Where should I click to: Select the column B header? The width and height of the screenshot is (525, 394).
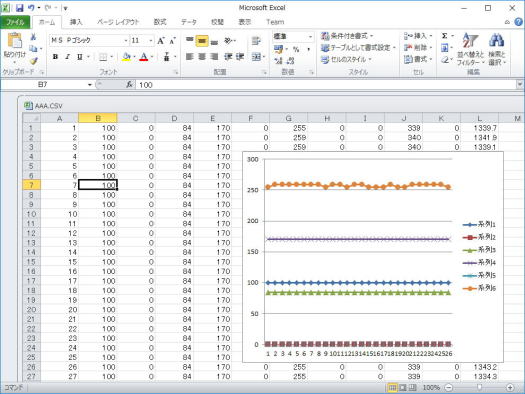(x=98, y=118)
